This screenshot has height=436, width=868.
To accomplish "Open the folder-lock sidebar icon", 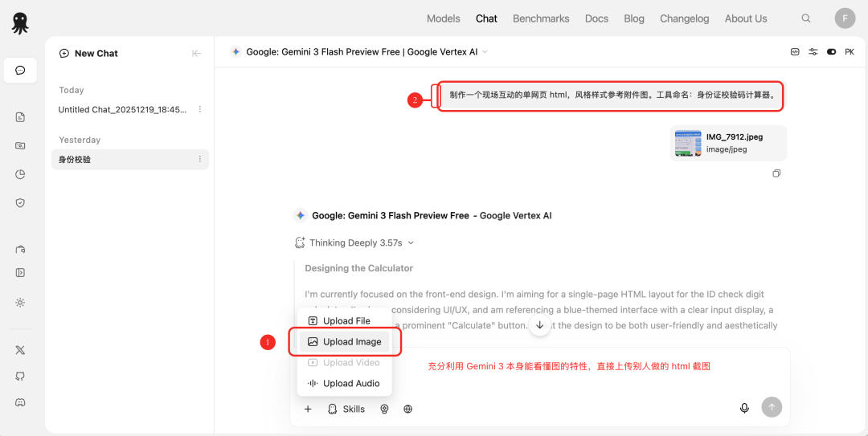I will click(x=20, y=249).
